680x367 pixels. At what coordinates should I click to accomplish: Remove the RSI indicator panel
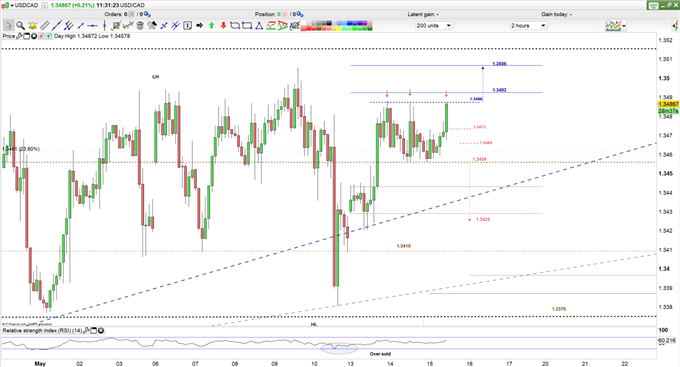click(x=101, y=331)
